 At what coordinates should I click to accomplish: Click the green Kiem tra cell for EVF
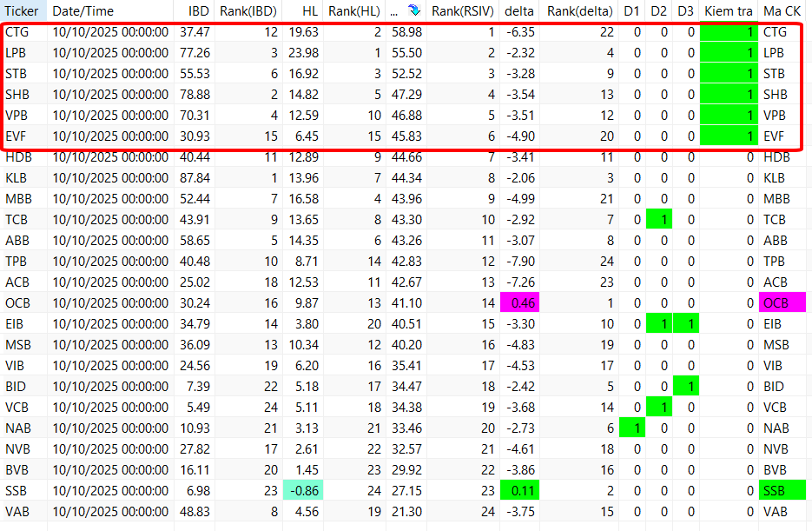point(729,136)
